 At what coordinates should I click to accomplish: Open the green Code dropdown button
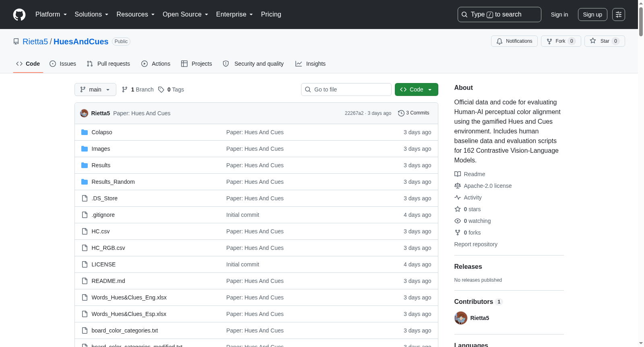click(417, 89)
